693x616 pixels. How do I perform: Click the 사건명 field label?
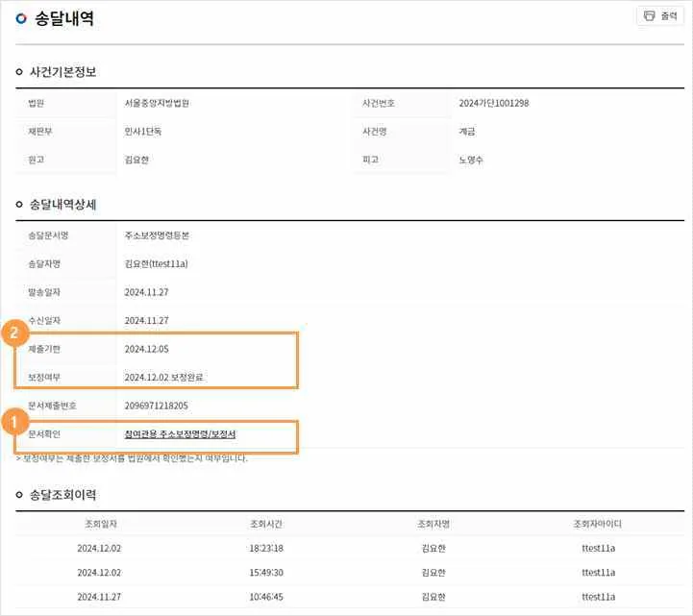pos(374,132)
